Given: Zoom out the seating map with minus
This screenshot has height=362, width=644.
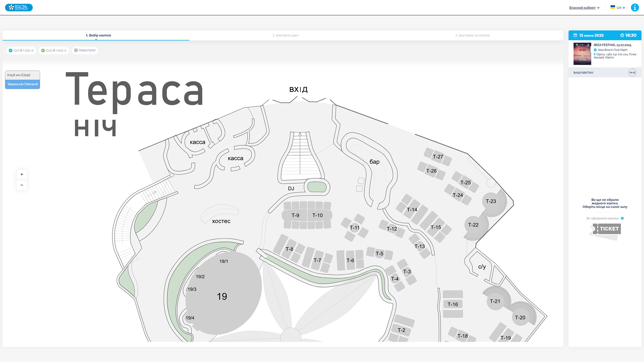Looking at the screenshot, I should [x=22, y=185].
